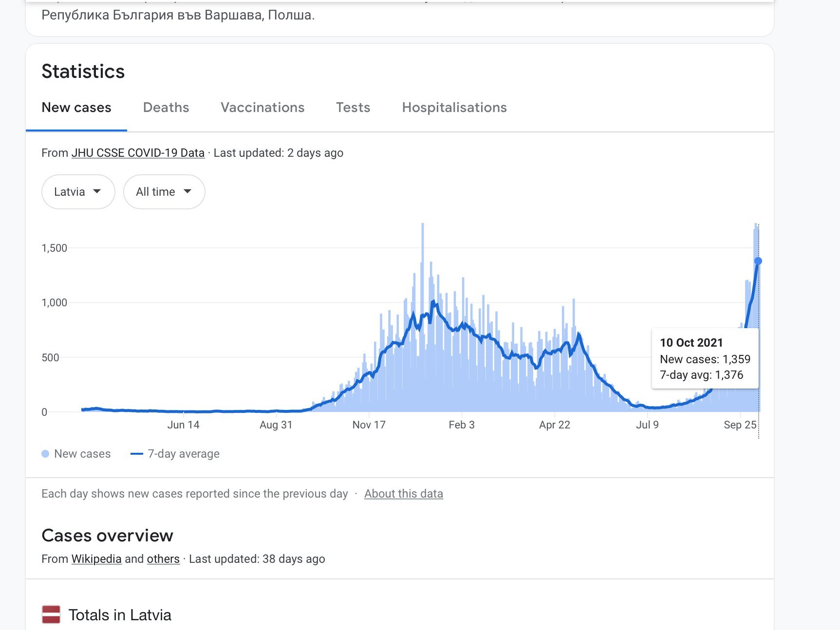Click the Feb 3 axis label
840x630 pixels.
[x=462, y=425]
